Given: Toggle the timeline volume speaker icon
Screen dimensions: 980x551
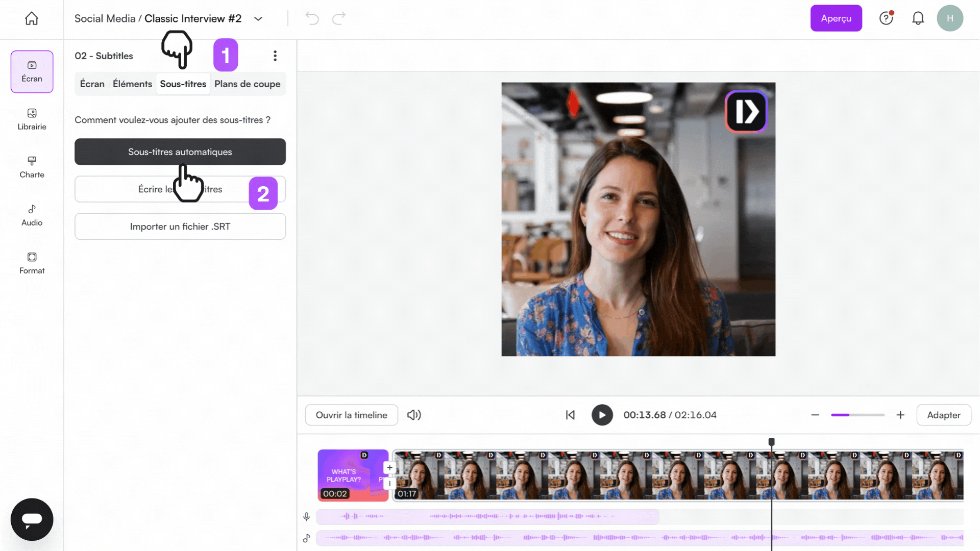Looking at the screenshot, I should click(414, 415).
